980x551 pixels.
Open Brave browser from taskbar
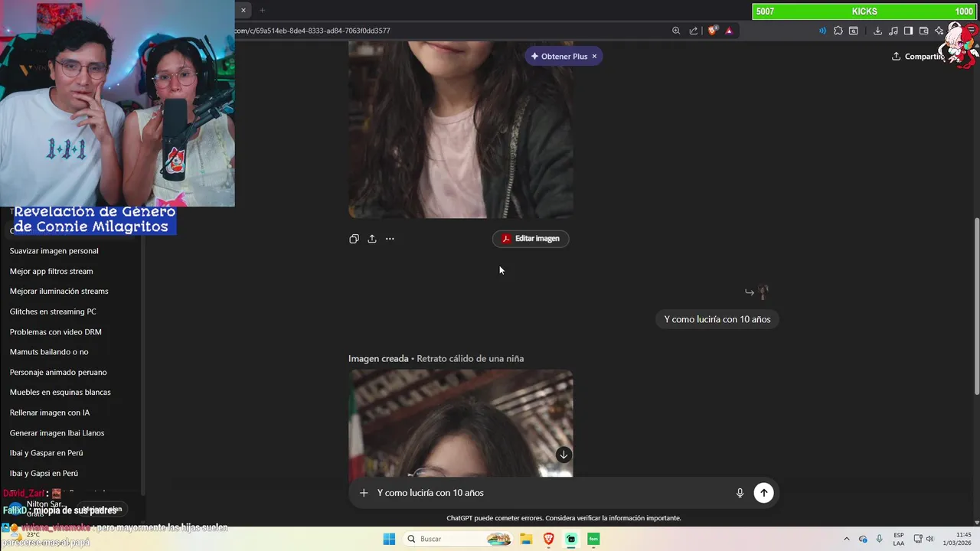click(549, 539)
